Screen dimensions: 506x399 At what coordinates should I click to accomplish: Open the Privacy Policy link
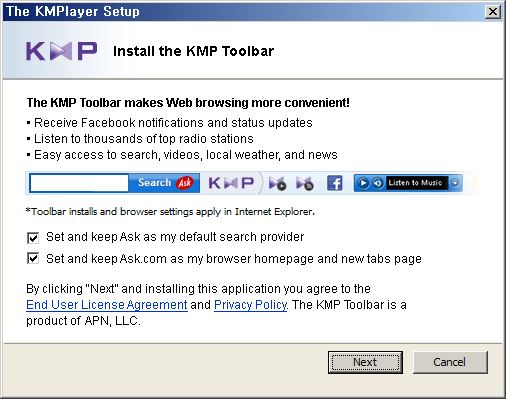tap(250, 305)
